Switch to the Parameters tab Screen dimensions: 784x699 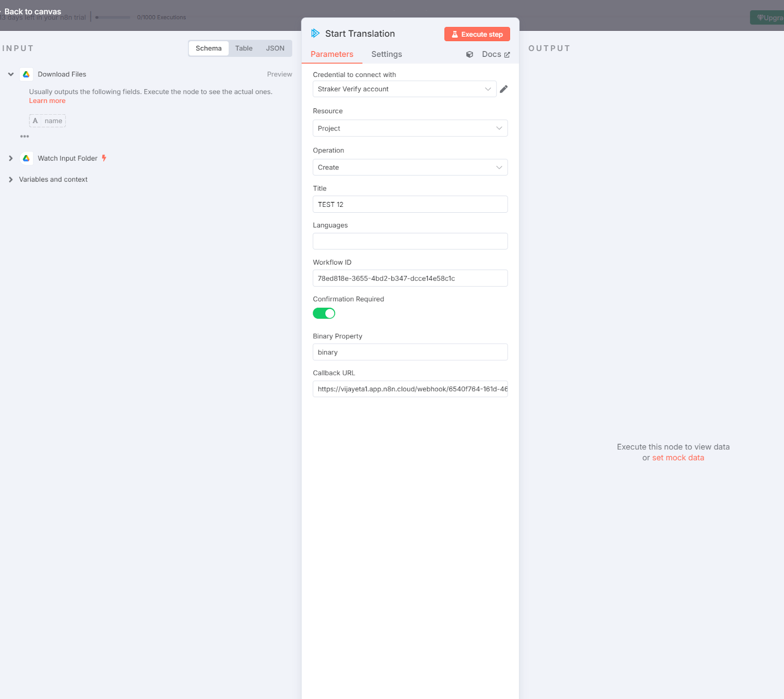tap(332, 54)
